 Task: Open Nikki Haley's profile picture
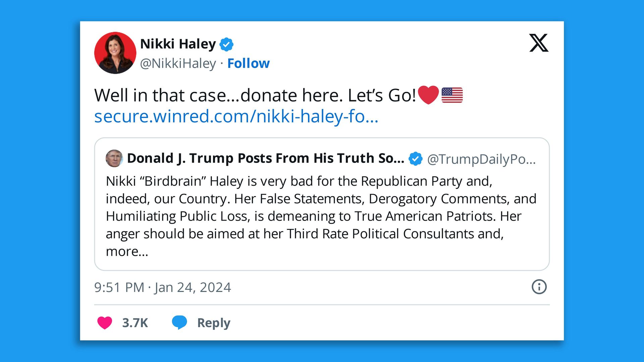coord(115,53)
